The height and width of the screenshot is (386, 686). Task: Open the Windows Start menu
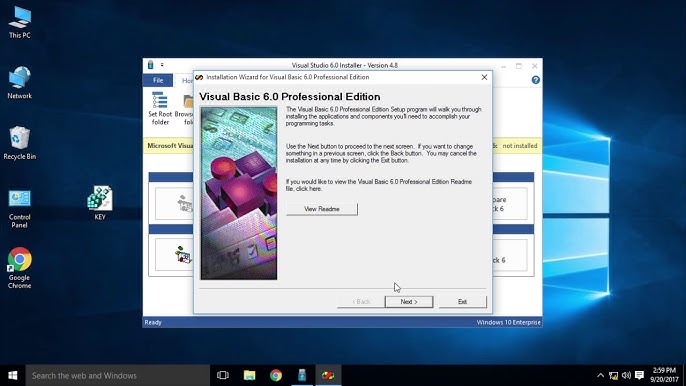pos(13,375)
